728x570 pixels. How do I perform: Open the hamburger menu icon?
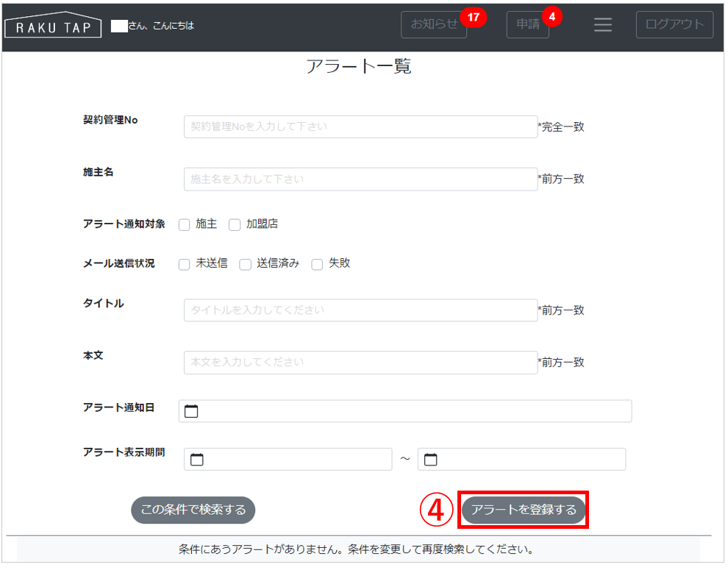[603, 24]
